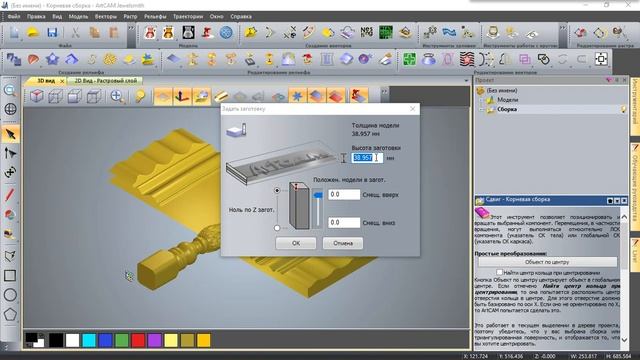Confirm the dialog with OK

pos(296,243)
